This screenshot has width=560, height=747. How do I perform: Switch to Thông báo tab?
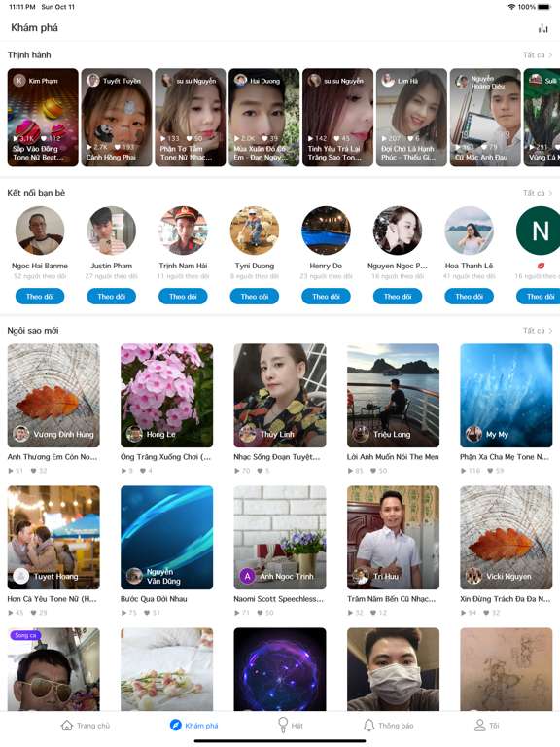click(389, 725)
